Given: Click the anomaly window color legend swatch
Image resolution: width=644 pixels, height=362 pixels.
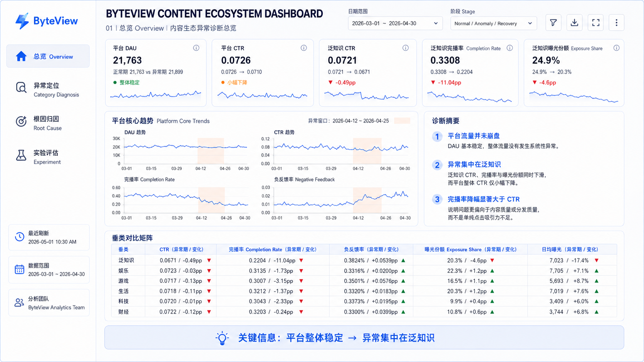Looking at the screenshot, I should 402,121.
